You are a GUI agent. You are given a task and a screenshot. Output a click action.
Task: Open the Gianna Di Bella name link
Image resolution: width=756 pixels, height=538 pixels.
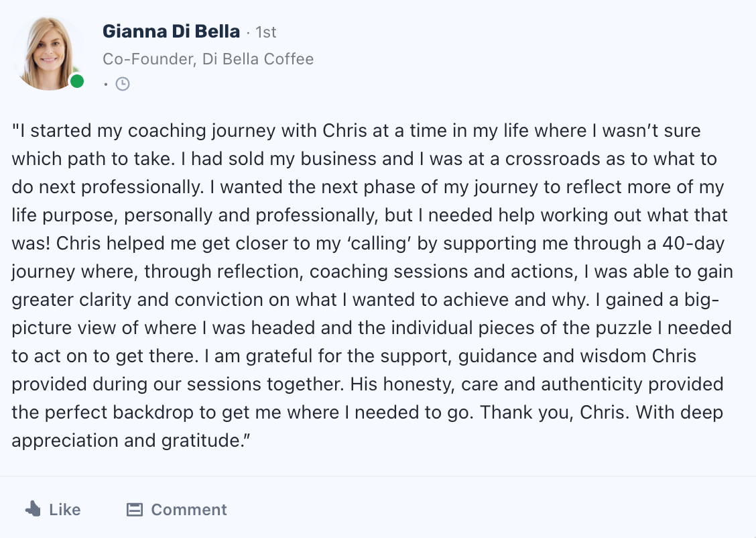pyautogui.click(x=171, y=31)
